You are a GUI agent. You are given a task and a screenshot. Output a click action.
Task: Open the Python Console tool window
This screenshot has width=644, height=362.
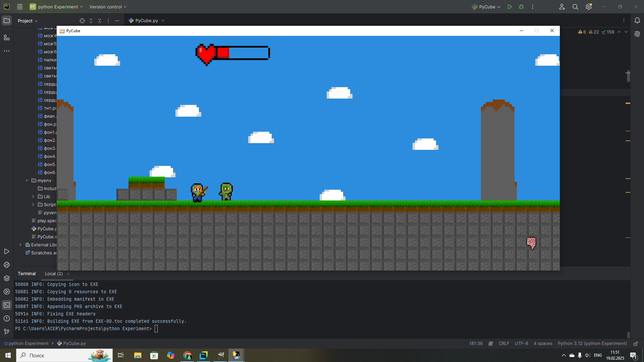pos(7,265)
